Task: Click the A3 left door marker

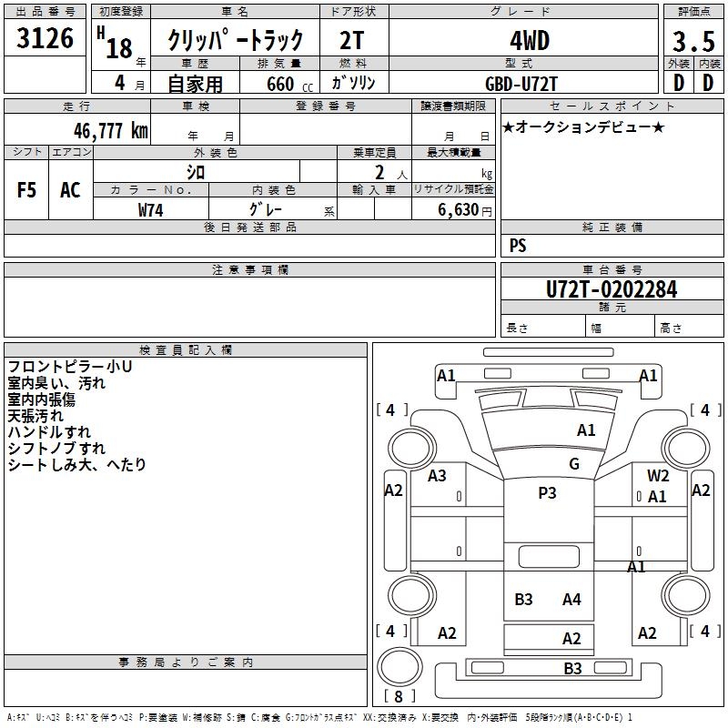Action: point(437,475)
